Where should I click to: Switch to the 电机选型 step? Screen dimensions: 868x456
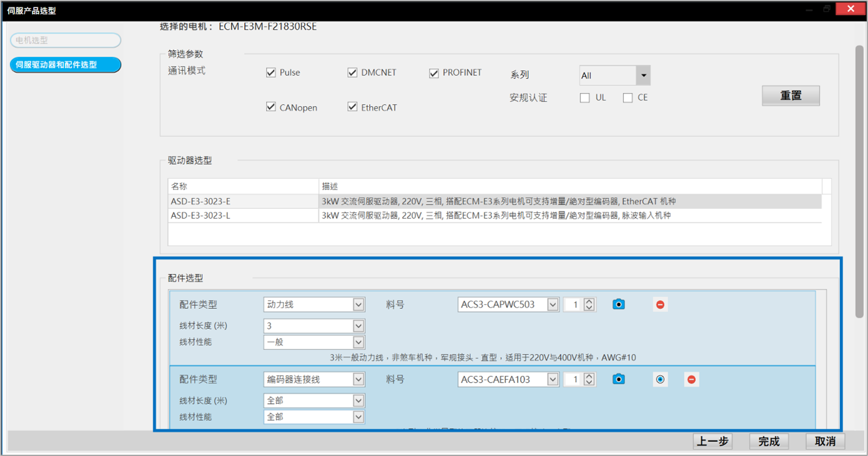(x=66, y=41)
